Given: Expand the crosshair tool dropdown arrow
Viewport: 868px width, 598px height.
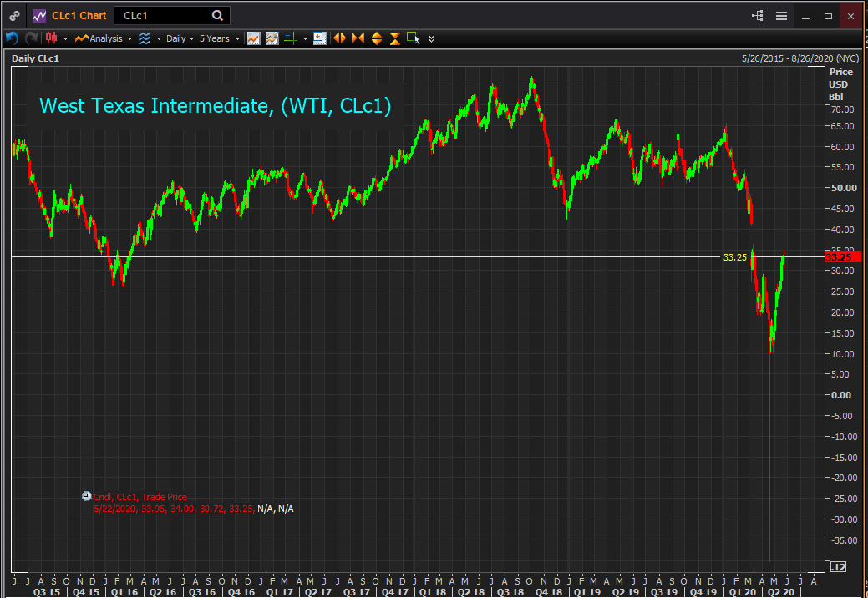Looking at the screenshot, I should 305,38.
